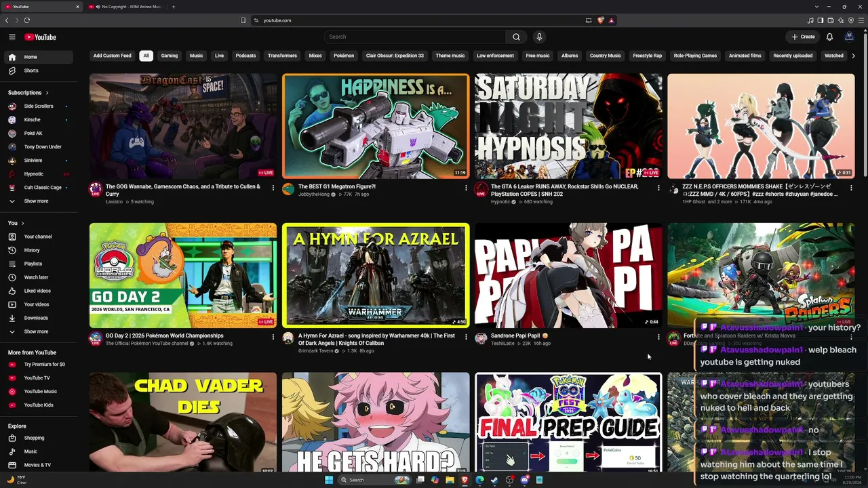Open the YouTube guide hamburger menu
The height and width of the screenshot is (488, 868).
point(12,37)
